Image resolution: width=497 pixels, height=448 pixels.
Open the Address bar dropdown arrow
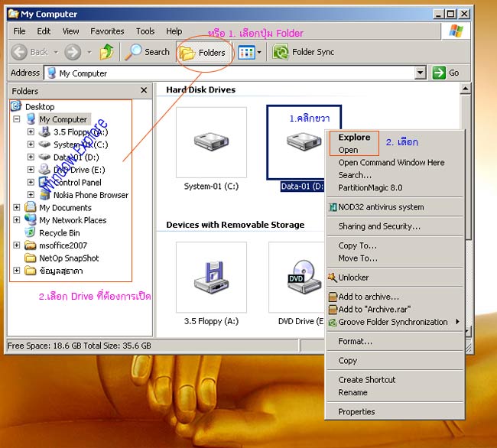point(421,73)
